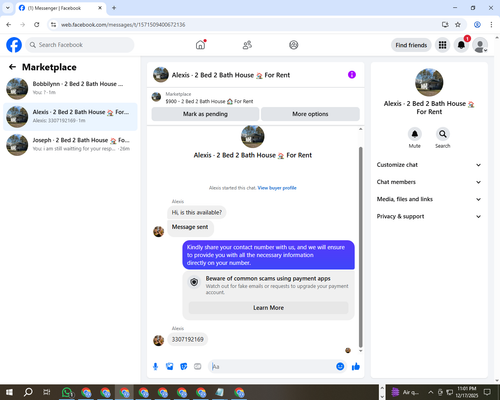Open the apps grid menu icon
The width and height of the screenshot is (500, 400).
[x=442, y=45]
